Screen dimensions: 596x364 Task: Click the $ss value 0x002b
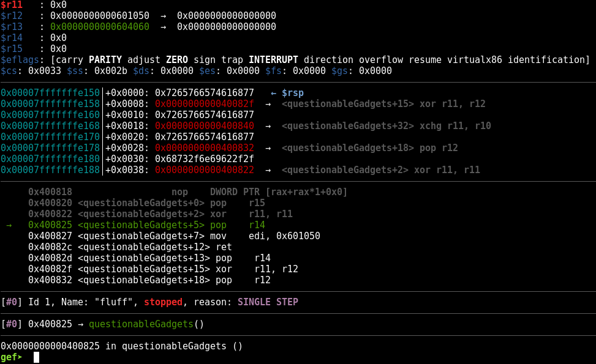pyautogui.click(x=111, y=70)
